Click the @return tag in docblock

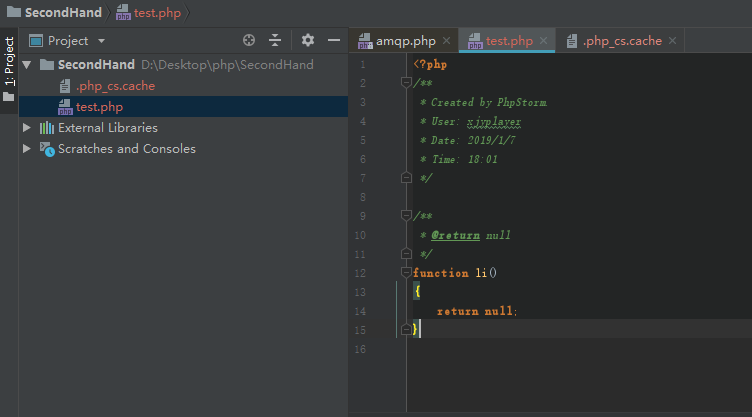tap(455, 235)
